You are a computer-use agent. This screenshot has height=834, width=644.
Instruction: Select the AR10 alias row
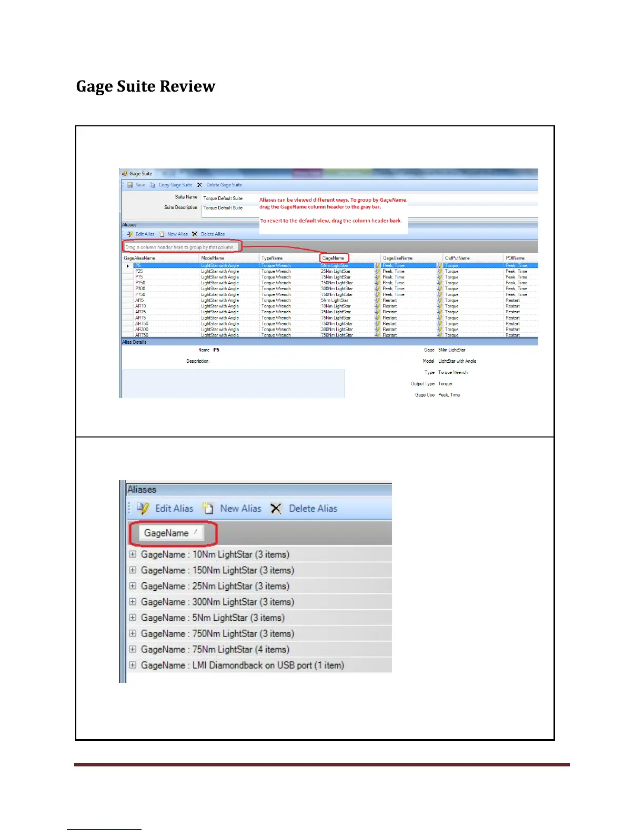click(330, 306)
